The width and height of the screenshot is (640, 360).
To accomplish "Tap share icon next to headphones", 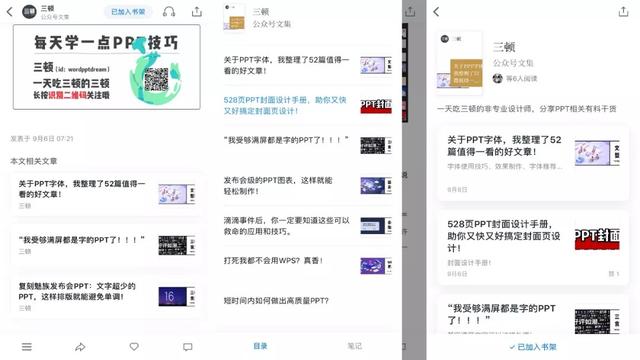I will [197, 11].
